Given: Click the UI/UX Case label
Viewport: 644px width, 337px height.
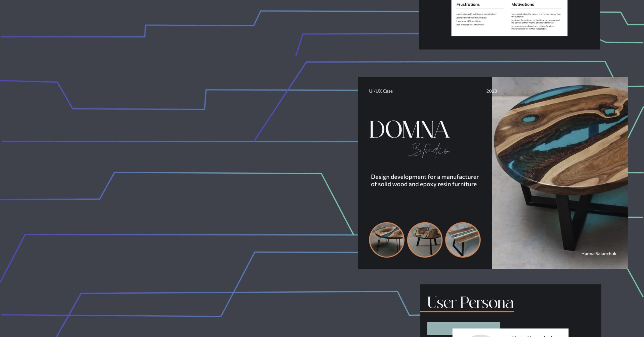Looking at the screenshot, I should click(381, 91).
